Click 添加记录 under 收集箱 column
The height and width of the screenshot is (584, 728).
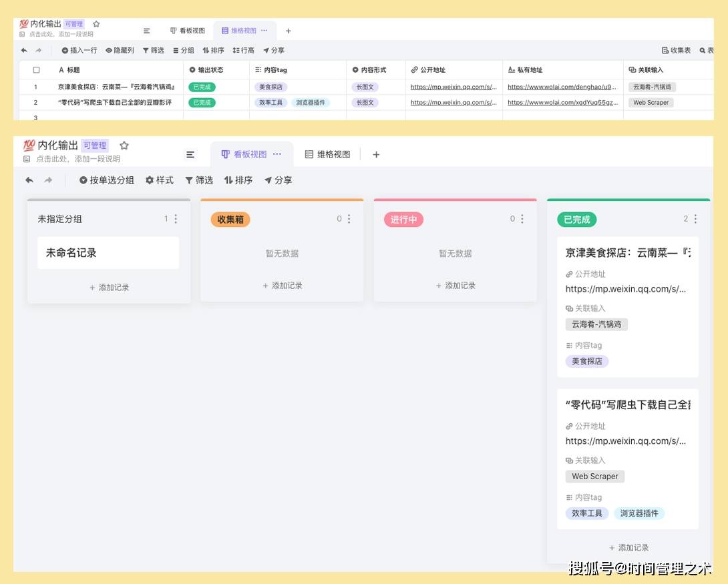point(283,286)
